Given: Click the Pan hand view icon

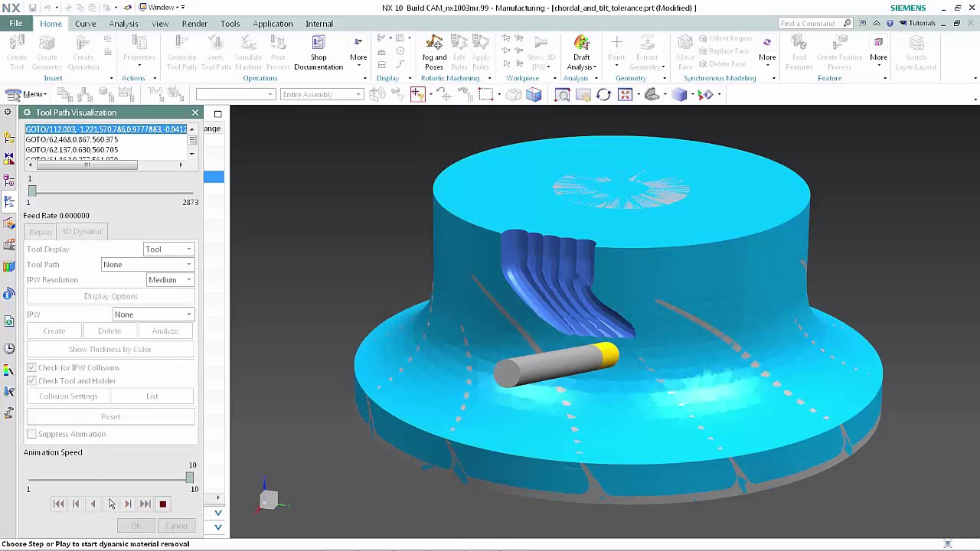Looking at the screenshot, I should point(583,95).
